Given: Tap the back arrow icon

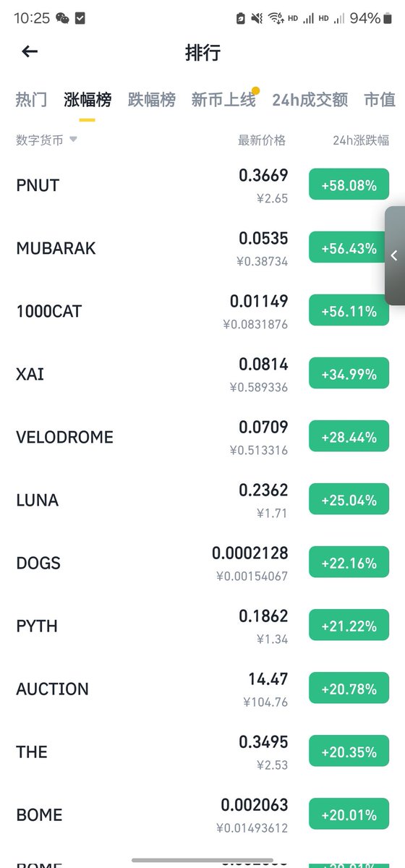Looking at the screenshot, I should click(x=30, y=51).
